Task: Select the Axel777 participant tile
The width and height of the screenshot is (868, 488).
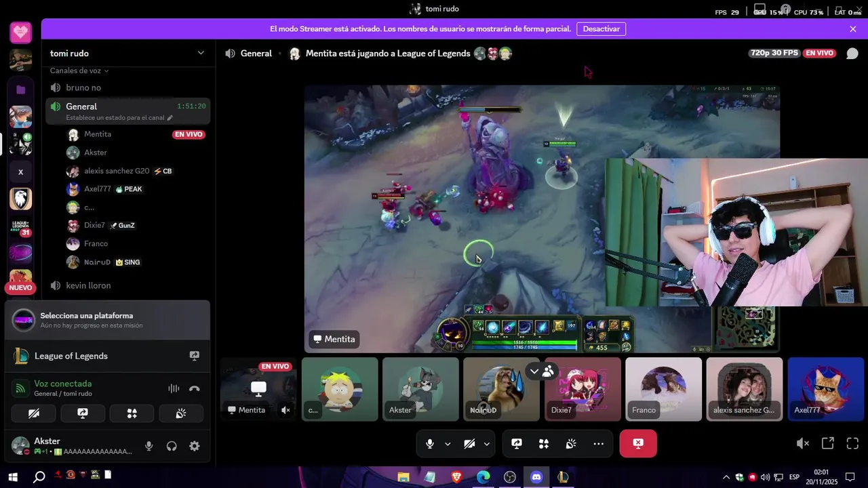Action: [825, 389]
